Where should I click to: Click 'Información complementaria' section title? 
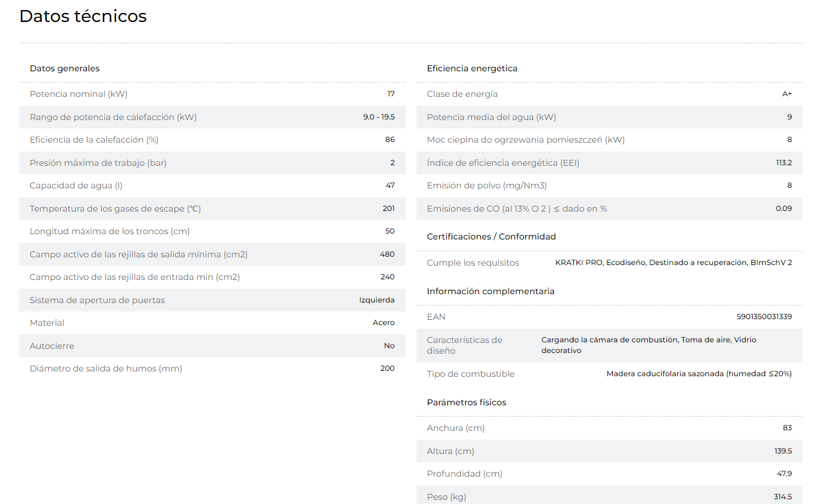coord(491,291)
